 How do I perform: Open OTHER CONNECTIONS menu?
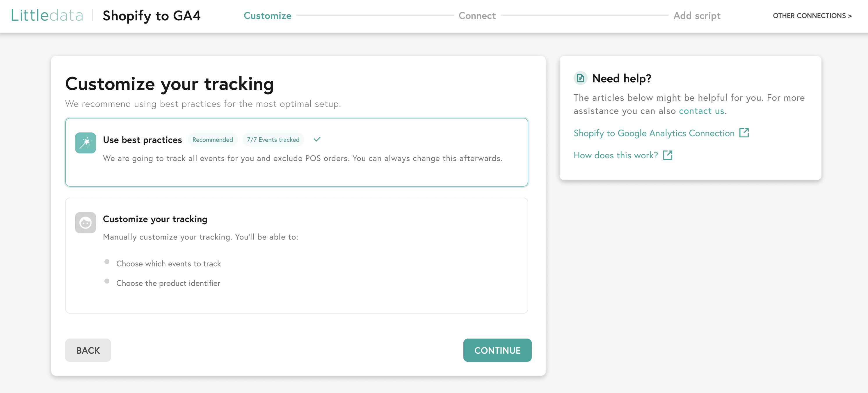point(812,15)
